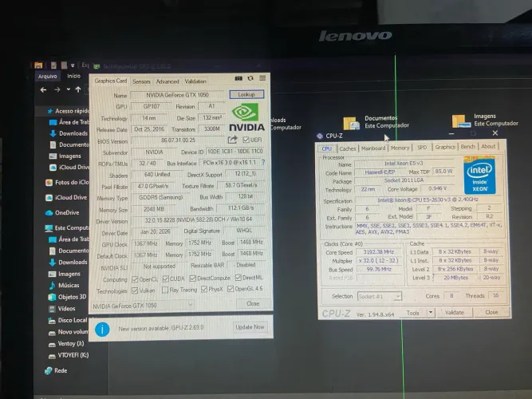Click the Close button in CPU-Z
The width and height of the screenshot is (532, 399).
pos(491,312)
